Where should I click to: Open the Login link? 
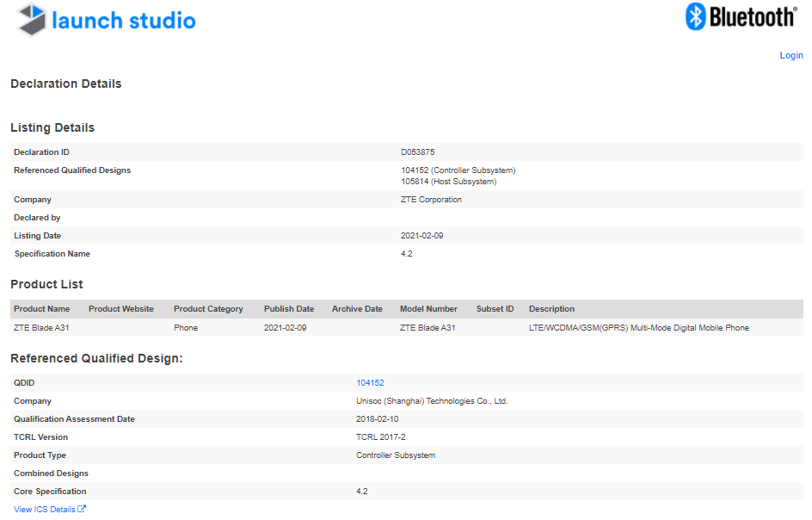pyautogui.click(x=790, y=55)
